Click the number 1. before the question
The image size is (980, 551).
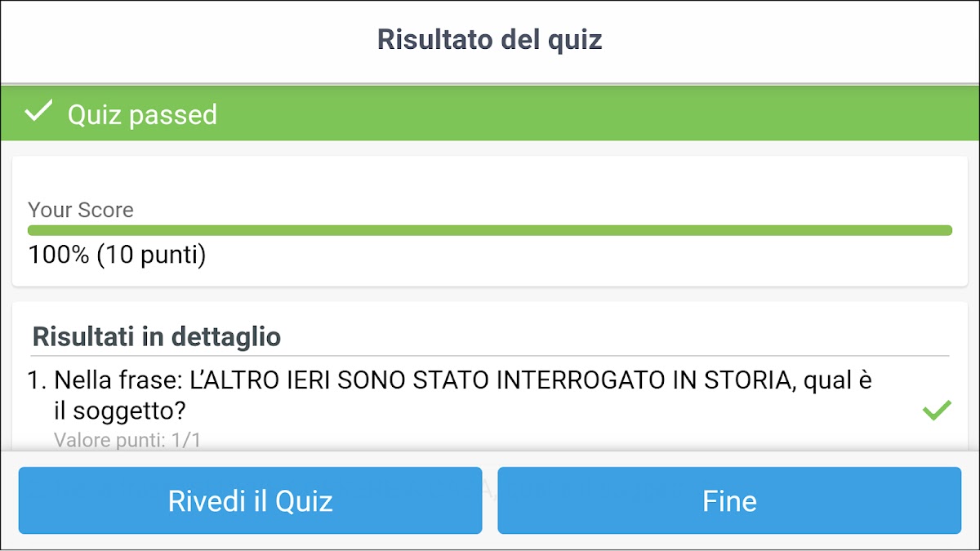pos(38,380)
